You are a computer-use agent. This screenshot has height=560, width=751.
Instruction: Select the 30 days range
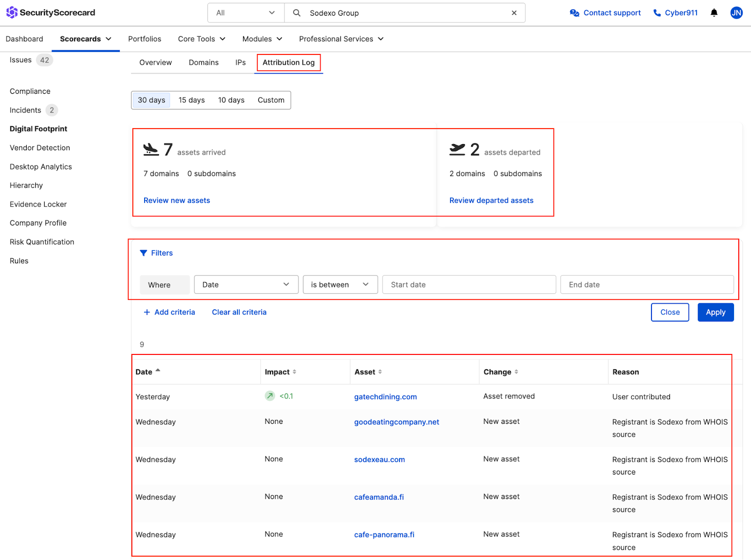[x=152, y=100]
